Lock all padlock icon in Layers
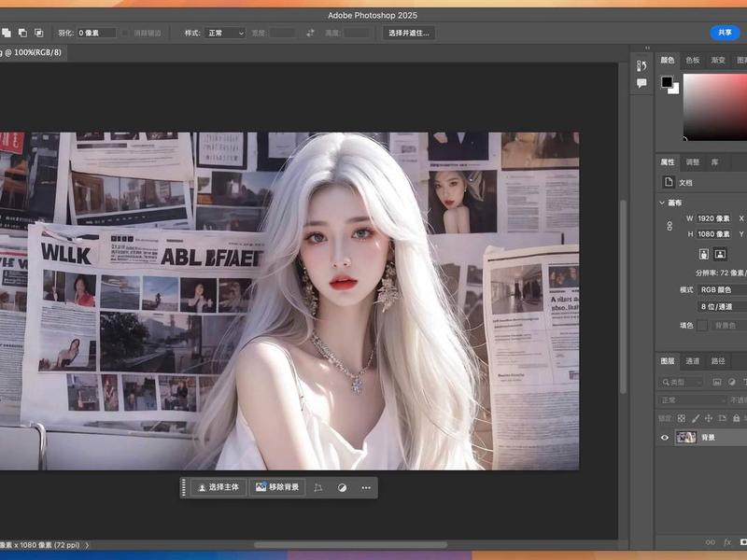Image resolution: width=747 pixels, height=560 pixels. pyautogui.click(x=736, y=418)
